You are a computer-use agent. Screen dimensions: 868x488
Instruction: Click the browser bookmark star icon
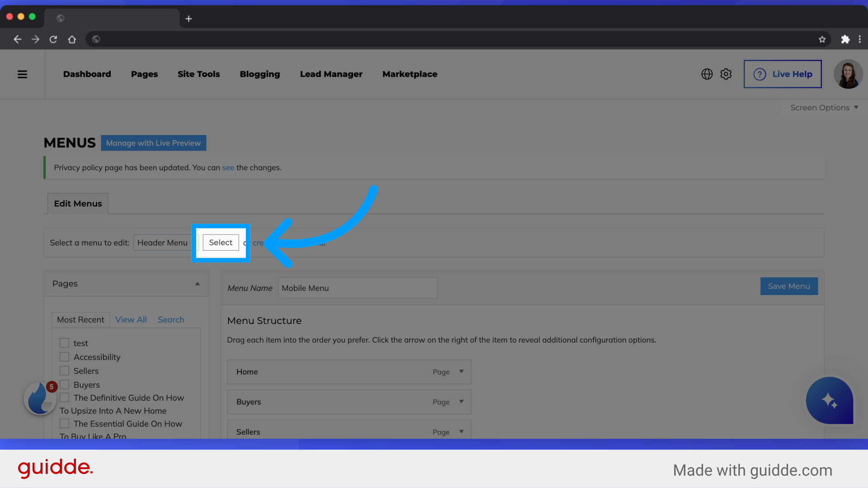(x=822, y=39)
